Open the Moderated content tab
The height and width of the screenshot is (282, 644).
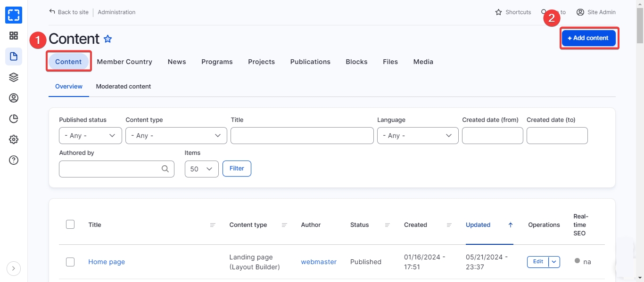pyautogui.click(x=124, y=87)
